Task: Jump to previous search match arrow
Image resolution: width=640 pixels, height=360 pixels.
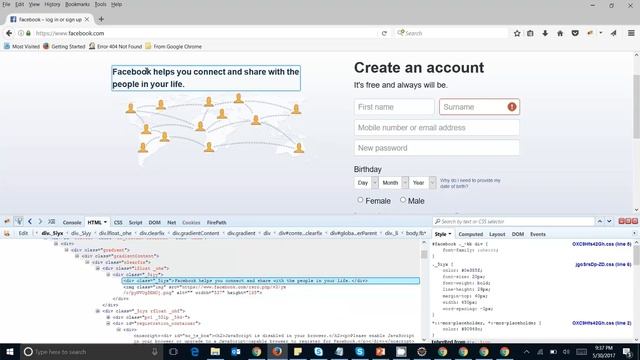Action: coord(600,221)
